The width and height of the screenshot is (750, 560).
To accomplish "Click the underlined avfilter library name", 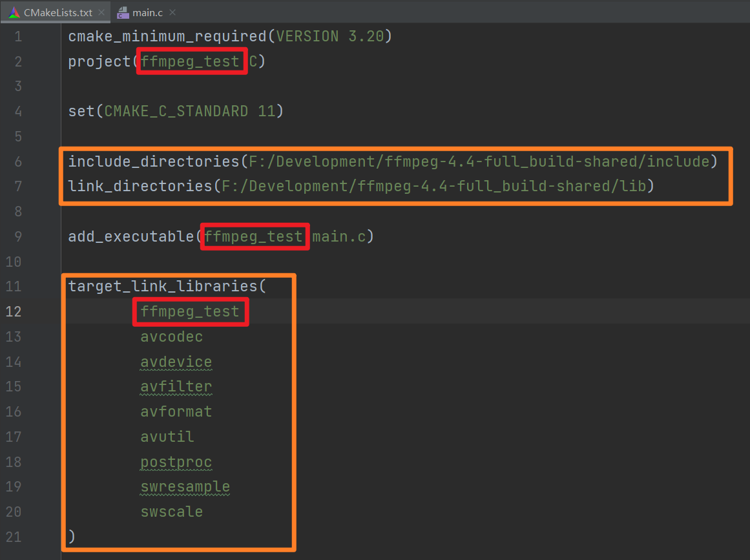I will click(x=176, y=386).
